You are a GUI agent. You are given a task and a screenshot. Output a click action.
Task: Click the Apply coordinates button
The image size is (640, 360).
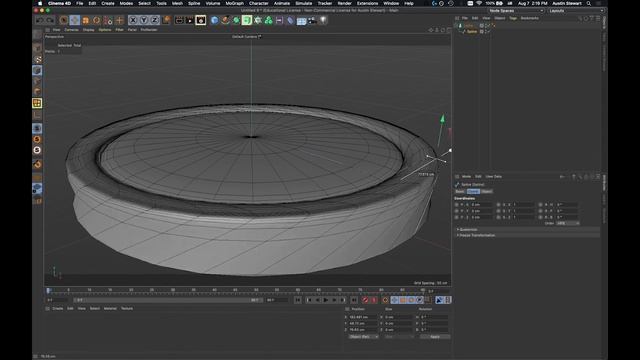(x=435, y=337)
